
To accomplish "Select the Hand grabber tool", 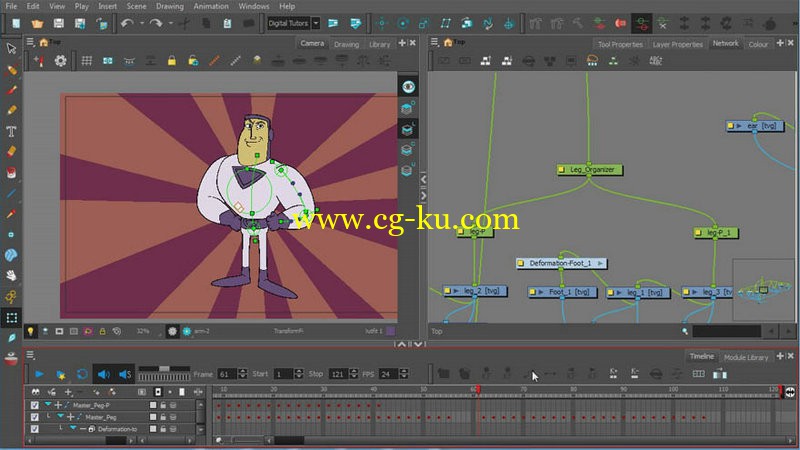I will (x=11, y=276).
